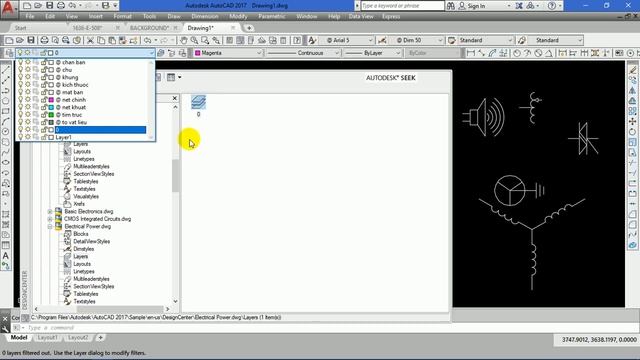Viewport: 640px width, 360px height.
Task: Toggle lightbulb visibility for chan ban layer
Action: pos(20,62)
